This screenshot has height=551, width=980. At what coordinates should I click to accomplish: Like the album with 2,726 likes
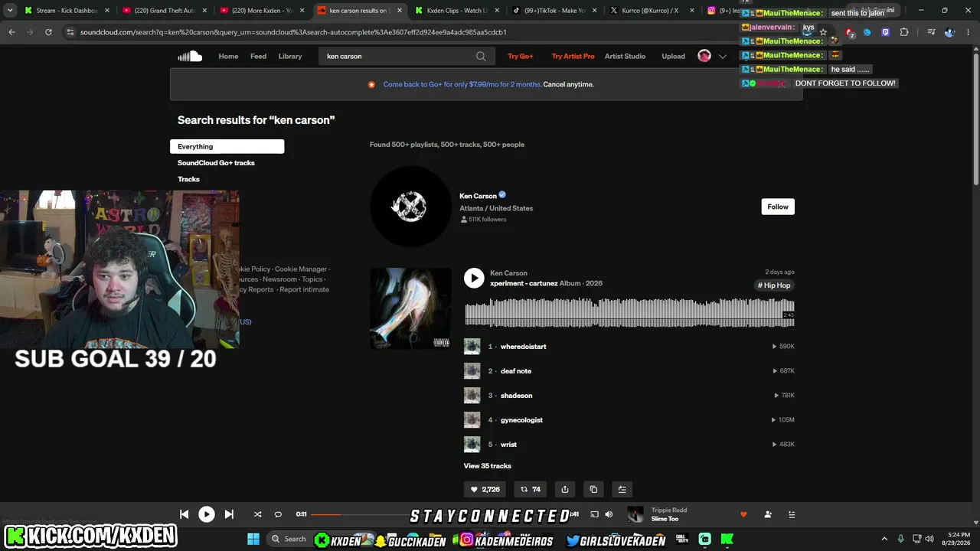[485, 489]
